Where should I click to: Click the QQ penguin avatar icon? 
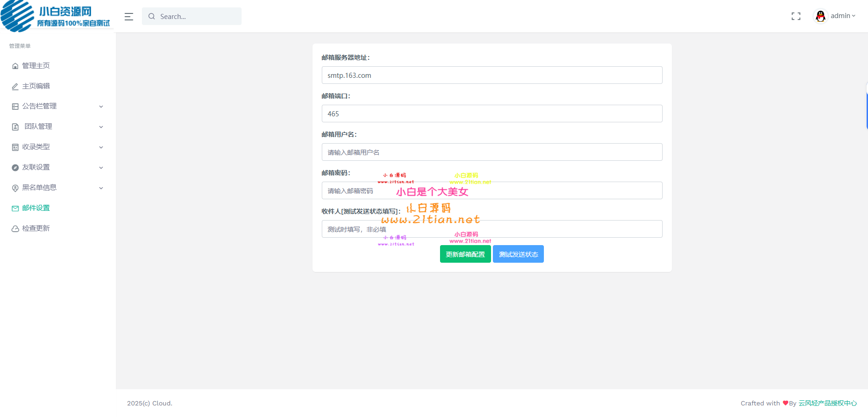820,15
